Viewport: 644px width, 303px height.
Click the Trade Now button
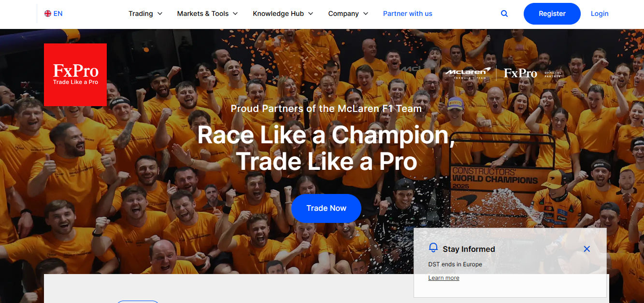click(327, 208)
